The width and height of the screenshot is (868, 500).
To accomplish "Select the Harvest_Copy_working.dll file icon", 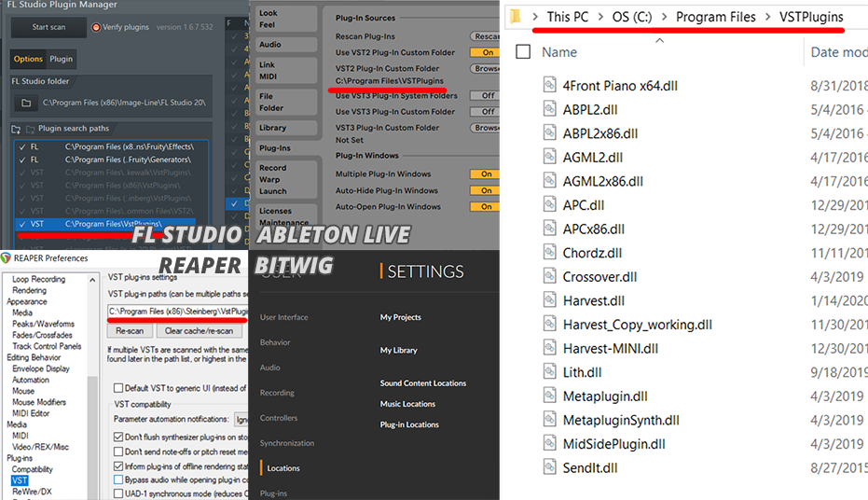I will (x=549, y=324).
